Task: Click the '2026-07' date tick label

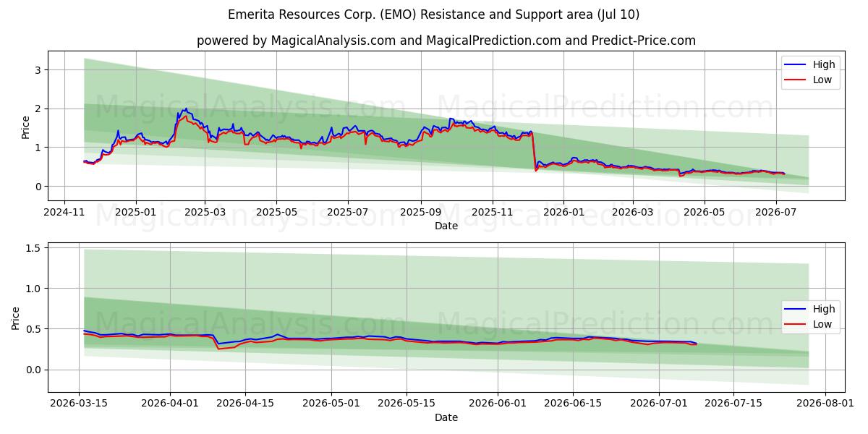Action: (x=775, y=212)
